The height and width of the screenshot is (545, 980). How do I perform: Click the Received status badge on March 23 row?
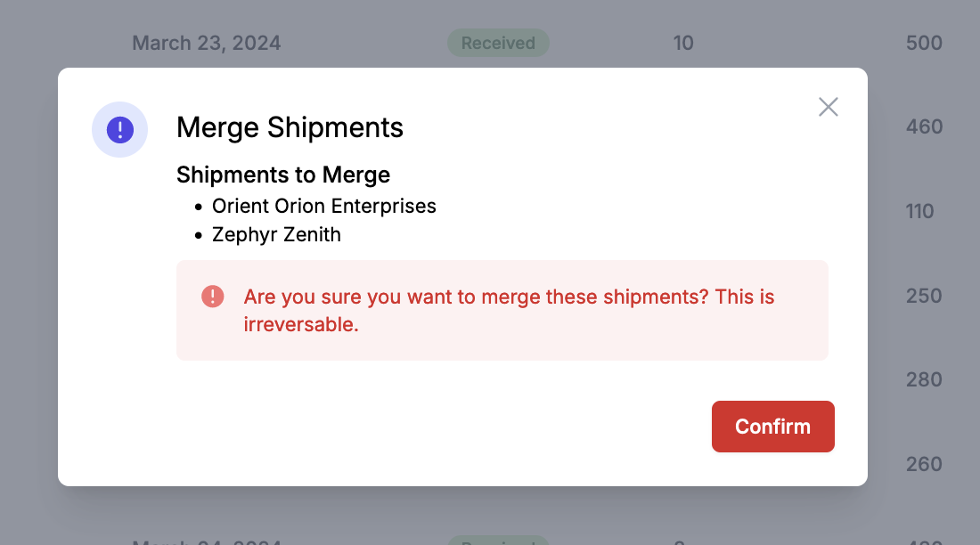point(498,43)
